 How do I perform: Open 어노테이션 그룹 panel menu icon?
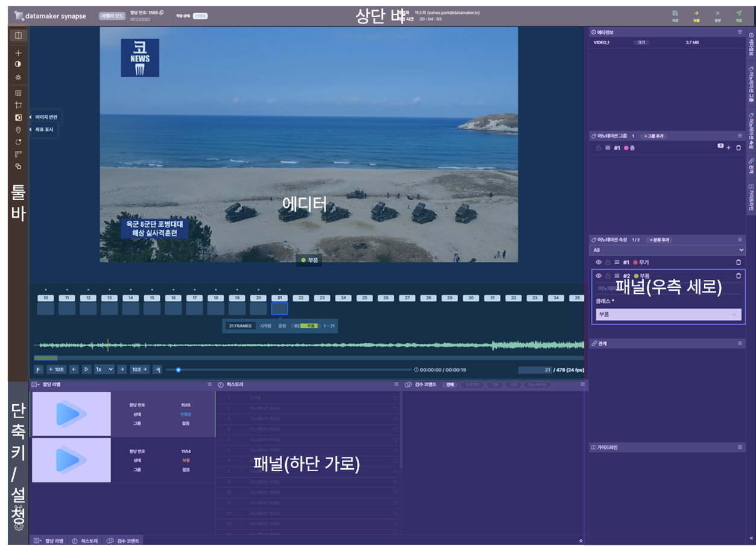click(x=740, y=136)
